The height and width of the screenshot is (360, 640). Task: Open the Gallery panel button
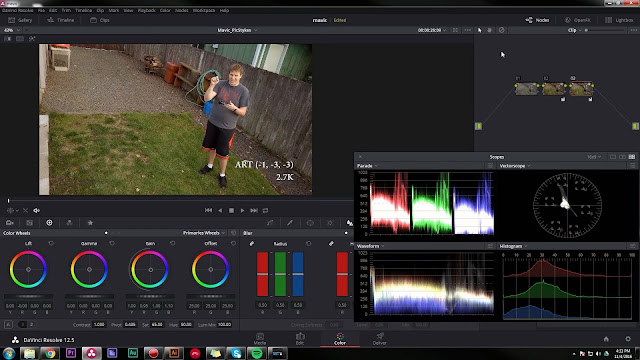(x=20, y=20)
